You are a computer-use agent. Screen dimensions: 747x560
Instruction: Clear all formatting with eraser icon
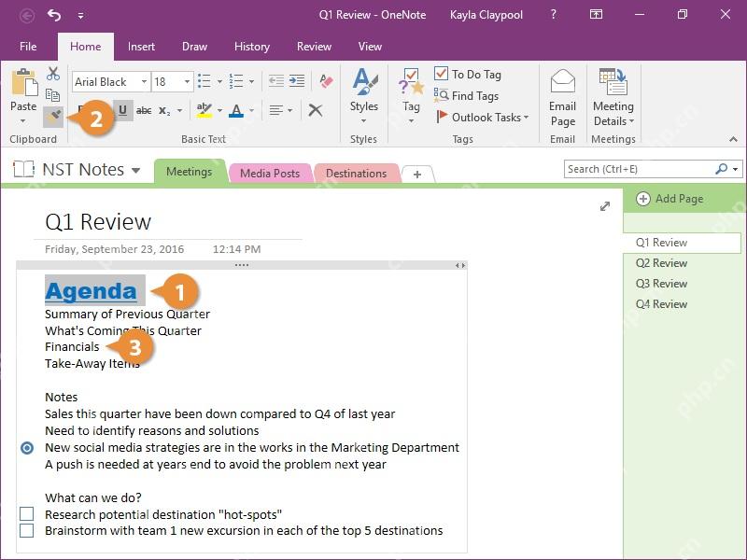point(326,80)
